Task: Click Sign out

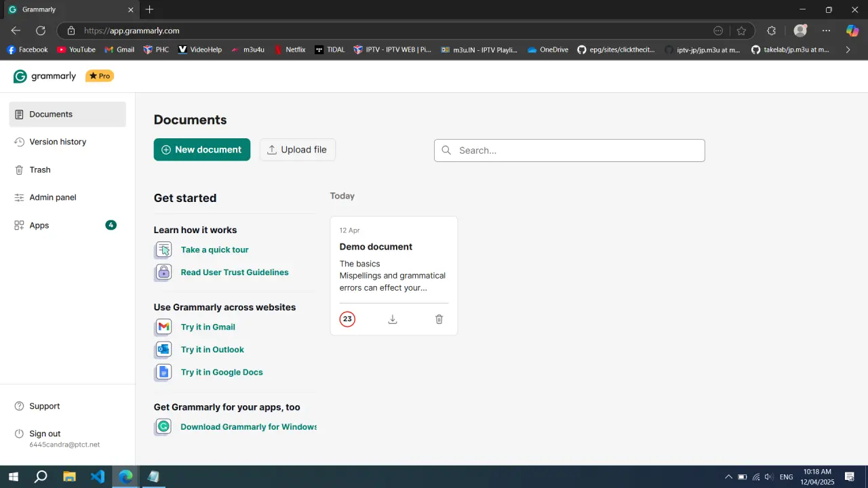Action: tap(45, 434)
